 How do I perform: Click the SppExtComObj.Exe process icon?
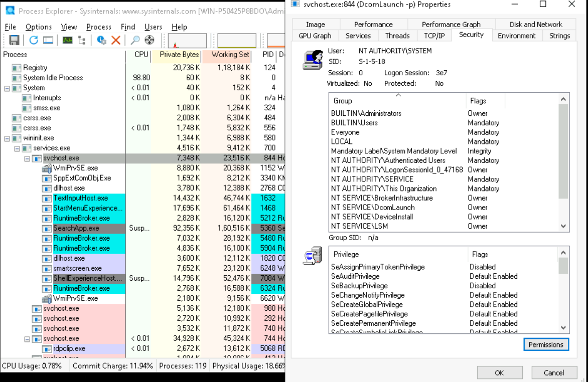(47, 178)
